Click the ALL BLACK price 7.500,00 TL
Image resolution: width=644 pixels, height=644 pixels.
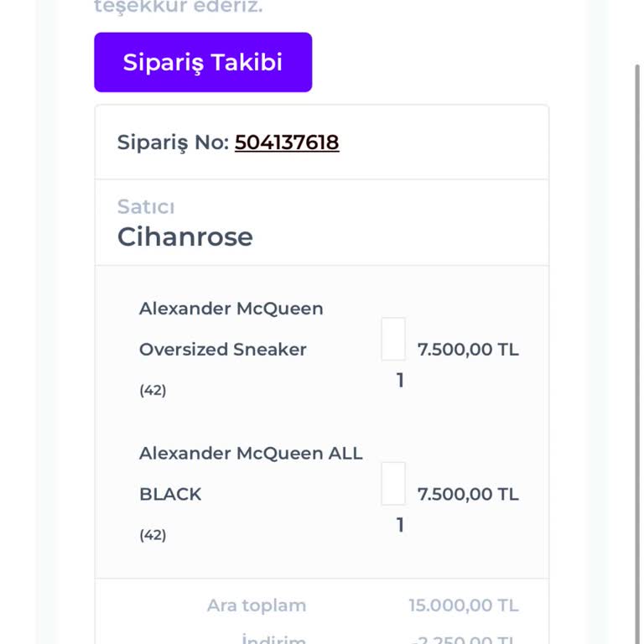pos(468,494)
